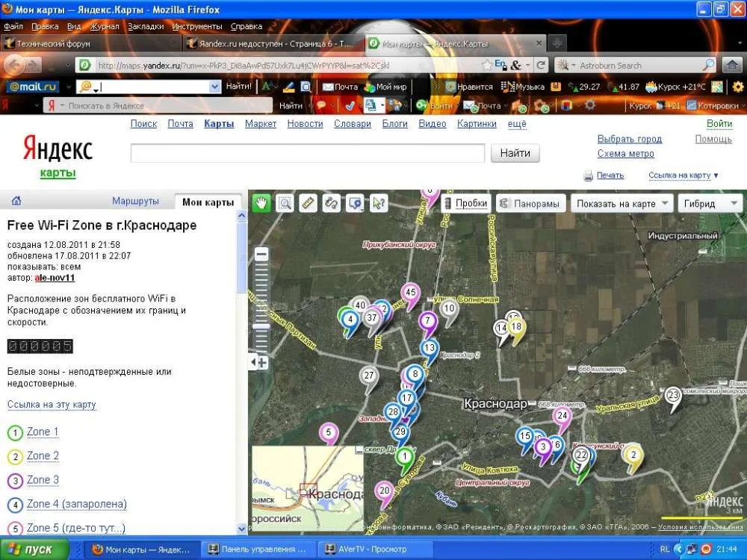Select the zoom-to-area magnifier map tool
This screenshot has width=747, height=560.
click(x=285, y=203)
